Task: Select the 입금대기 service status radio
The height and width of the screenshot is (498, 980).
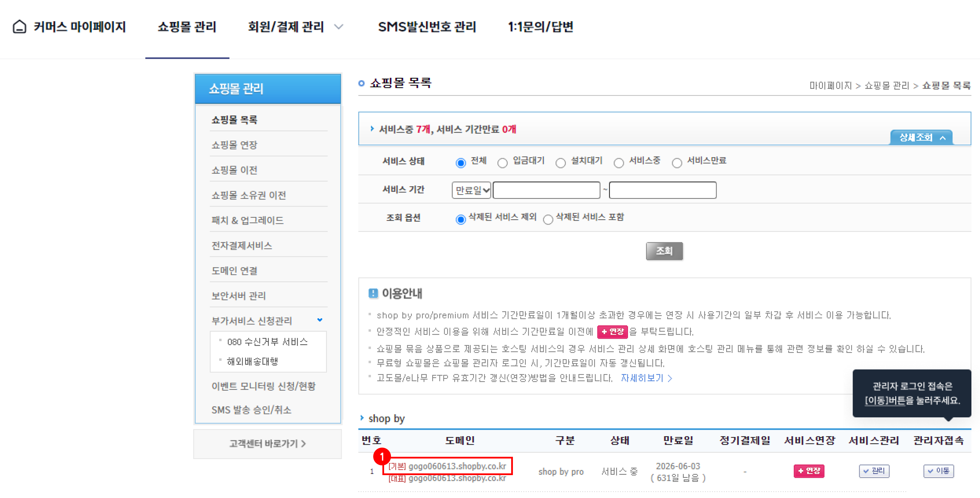Action: (x=502, y=163)
